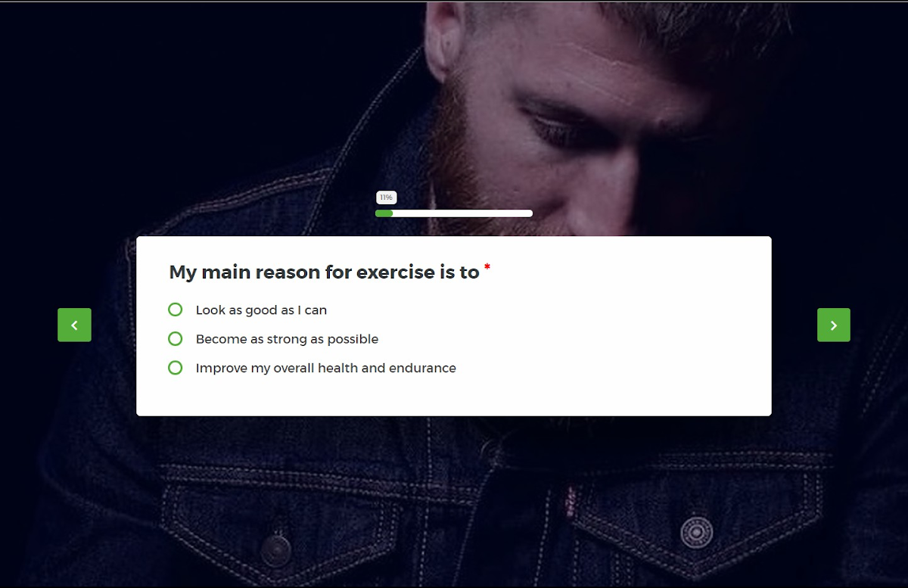Click the dark plain jacket button in background
This screenshot has width=908, height=588.
point(276,547)
